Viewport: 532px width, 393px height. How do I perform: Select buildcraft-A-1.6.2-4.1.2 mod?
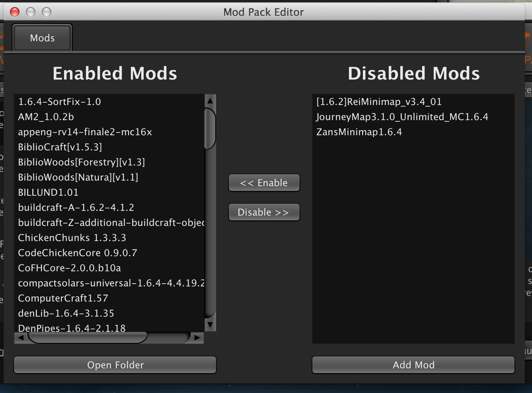pos(109,208)
